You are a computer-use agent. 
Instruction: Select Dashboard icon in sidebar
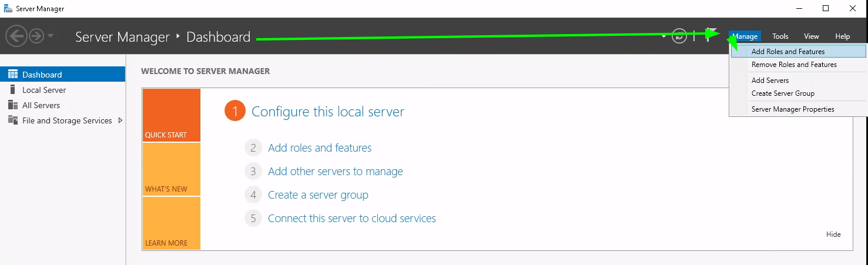(13, 75)
